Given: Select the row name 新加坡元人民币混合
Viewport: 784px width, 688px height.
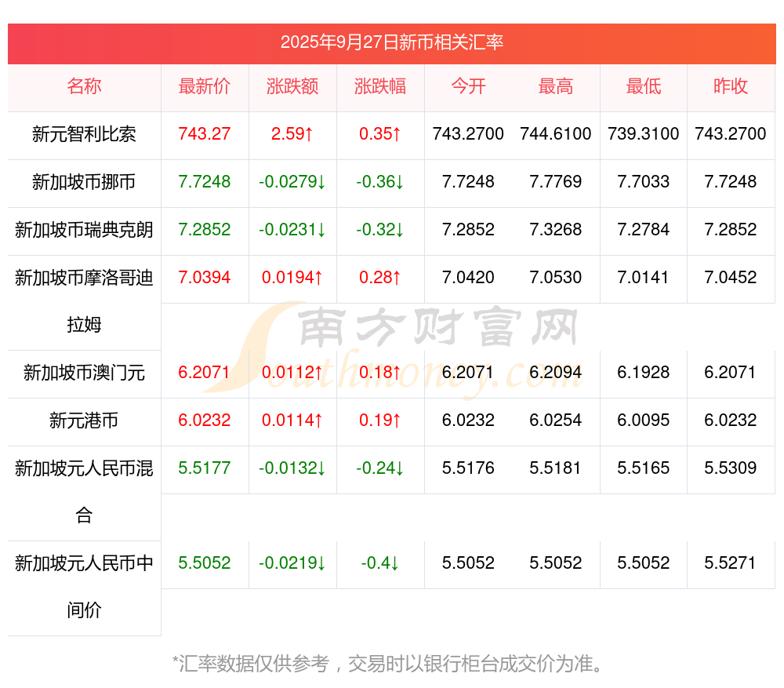Looking at the screenshot, I should [x=84, y=491].
